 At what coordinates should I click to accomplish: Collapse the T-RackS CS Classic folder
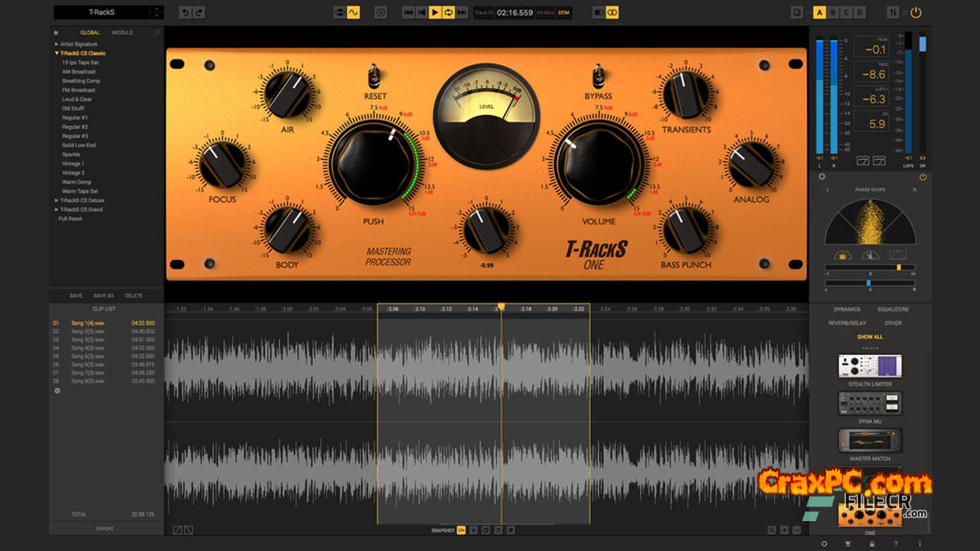(57, 54)
